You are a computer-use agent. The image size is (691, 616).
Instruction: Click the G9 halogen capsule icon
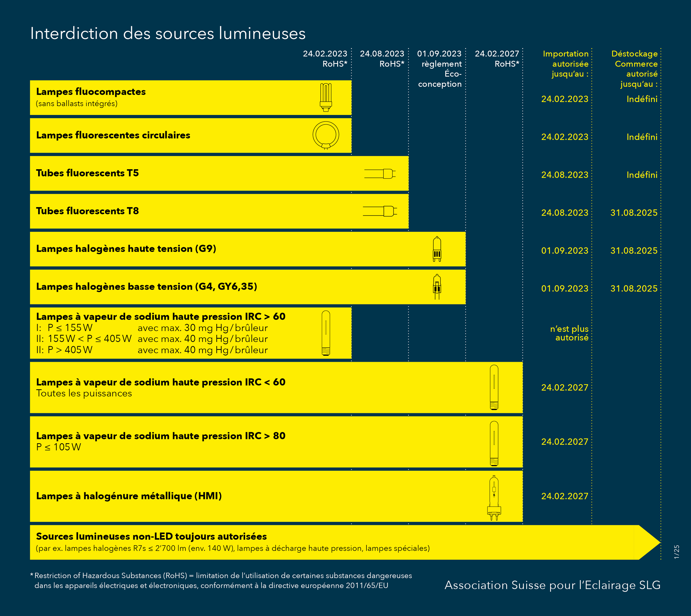437,249
